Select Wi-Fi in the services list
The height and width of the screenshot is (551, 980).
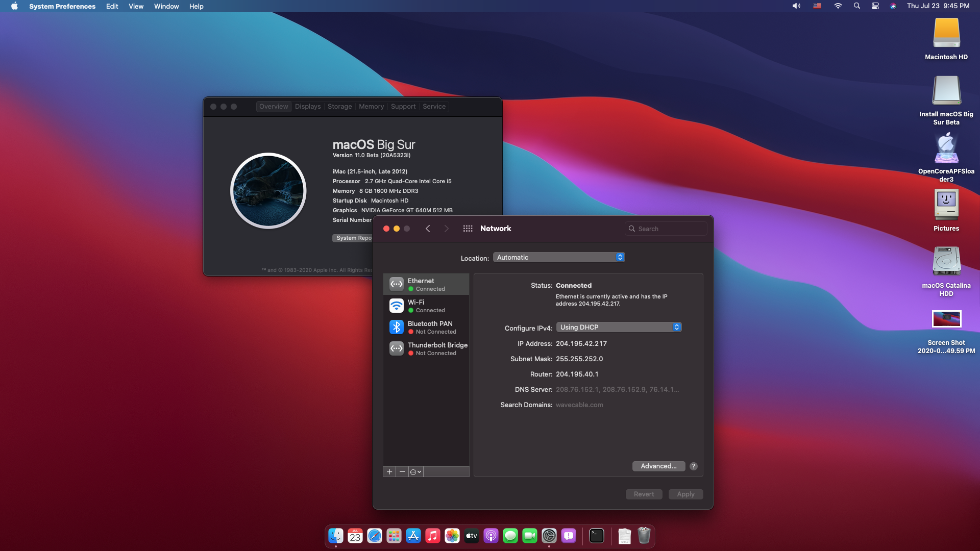(x=426, y=306)
